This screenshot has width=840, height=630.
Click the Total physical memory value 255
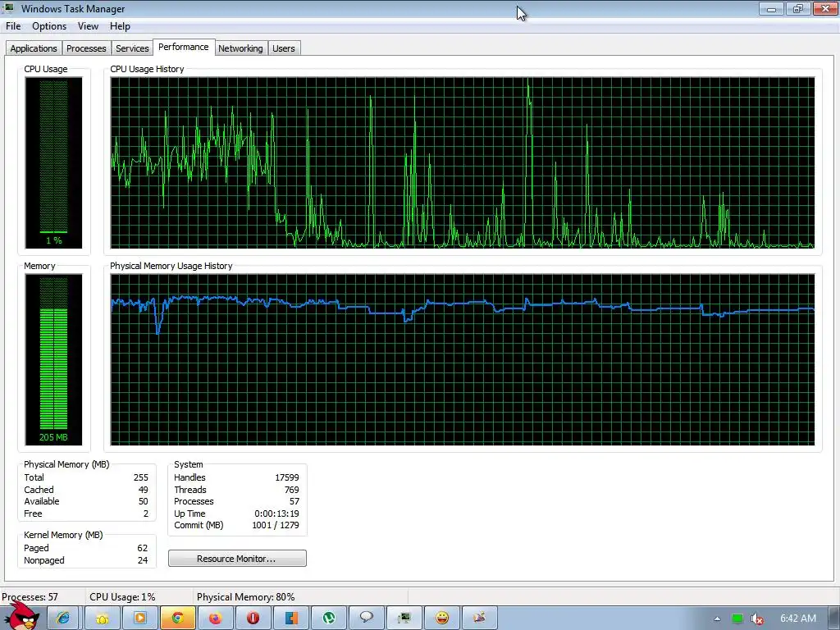pos(141,477)
